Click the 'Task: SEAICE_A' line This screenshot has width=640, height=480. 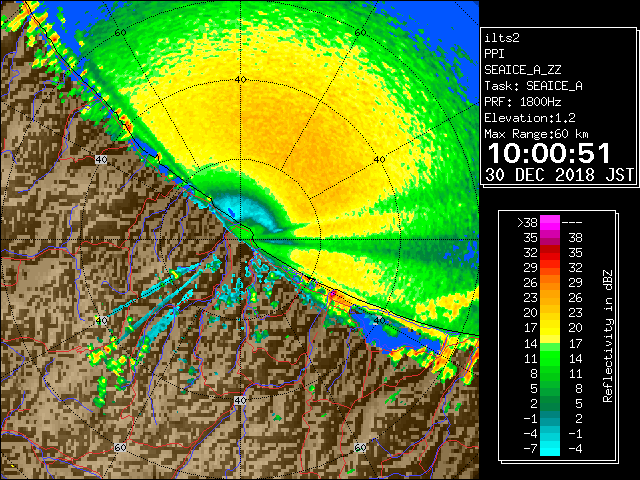coord(533,86)
